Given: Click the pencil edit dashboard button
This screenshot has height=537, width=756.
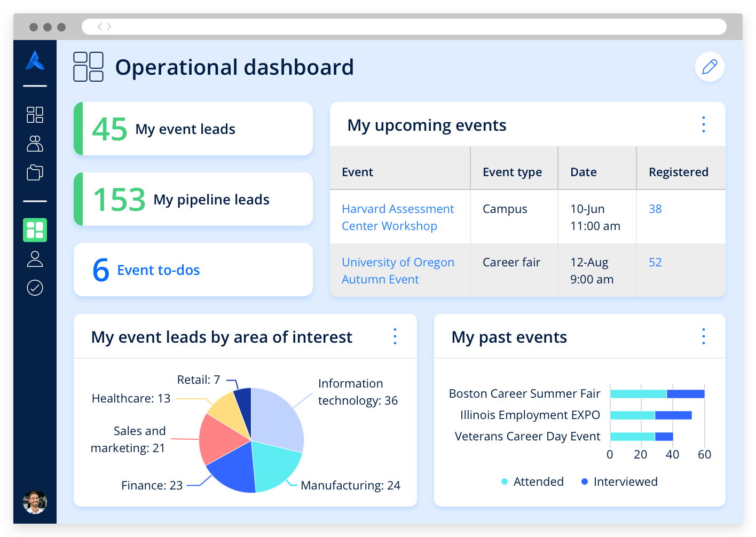Looking at the screenshot, I should pyautogui.click(x=710, y=67).
